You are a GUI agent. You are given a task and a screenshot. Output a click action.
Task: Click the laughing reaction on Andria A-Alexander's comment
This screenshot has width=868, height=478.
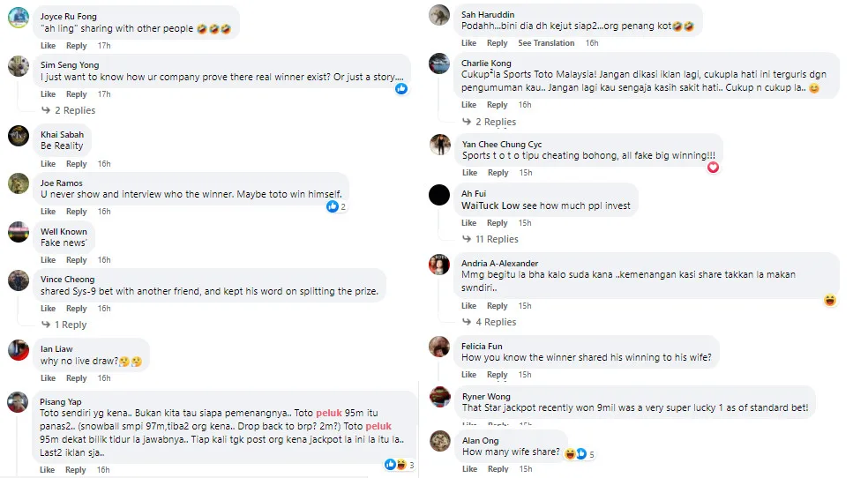829,300
